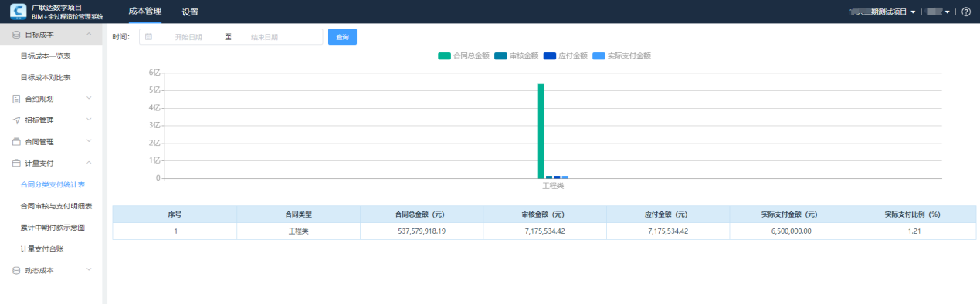Screen dimensions: 980x304
Task: Open 计量支付台账 menu item
Action: point(42,249)
